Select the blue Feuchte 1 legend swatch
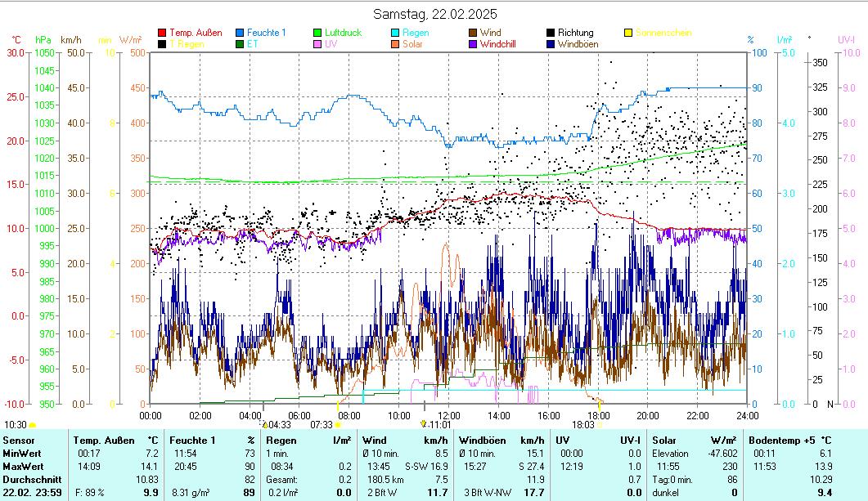 click(x=241, y=33)
